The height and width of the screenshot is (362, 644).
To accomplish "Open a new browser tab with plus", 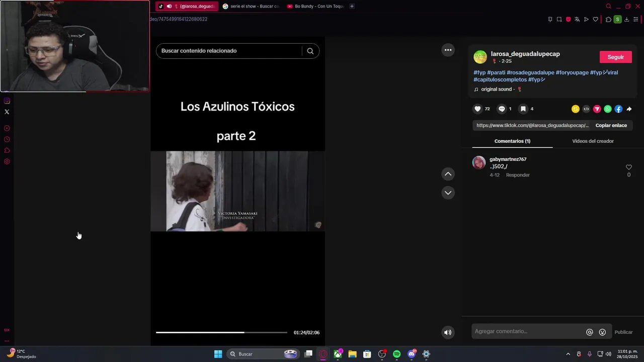I will click(x=352, y=6).
